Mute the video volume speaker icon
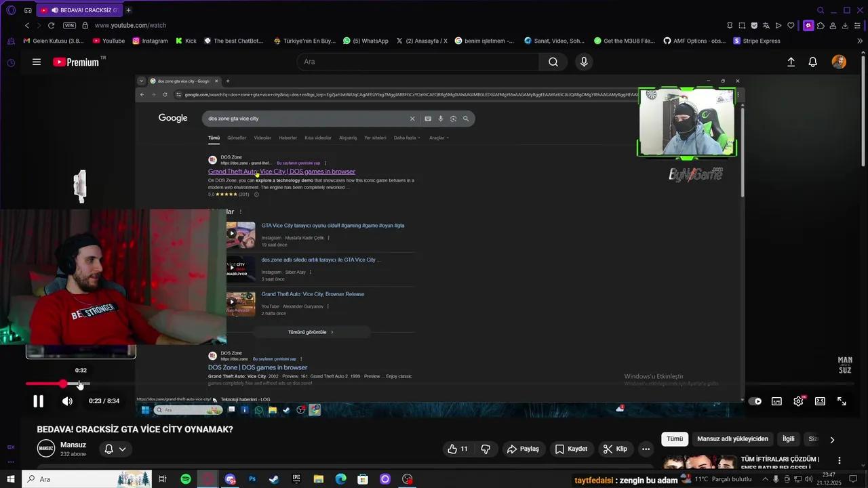The image size is (868, 488). click(x=67, y=401)
